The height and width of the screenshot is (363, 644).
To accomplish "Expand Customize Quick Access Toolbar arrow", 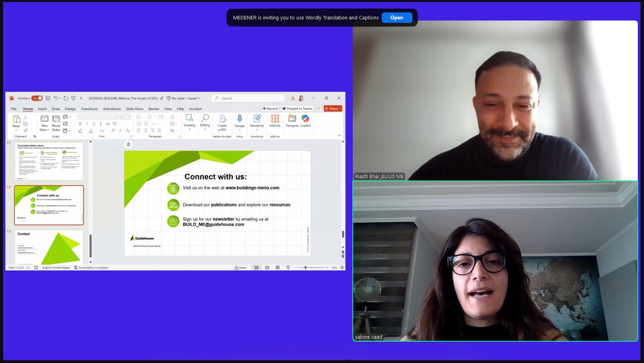I will (x=81, y=99).
